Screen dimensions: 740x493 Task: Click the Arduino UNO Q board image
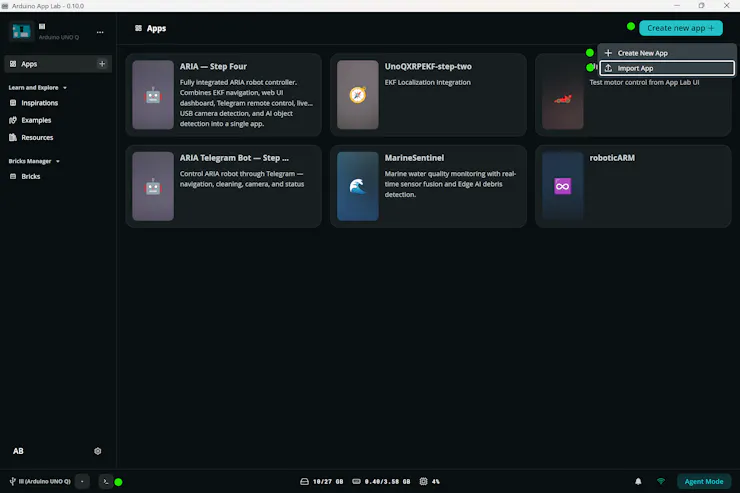tap(21, 32)
